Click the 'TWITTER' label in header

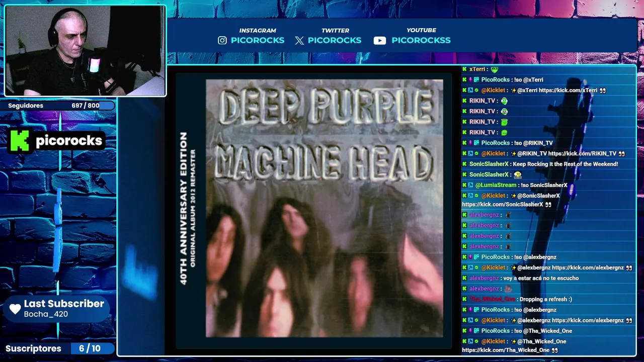[x=335, y=31]
